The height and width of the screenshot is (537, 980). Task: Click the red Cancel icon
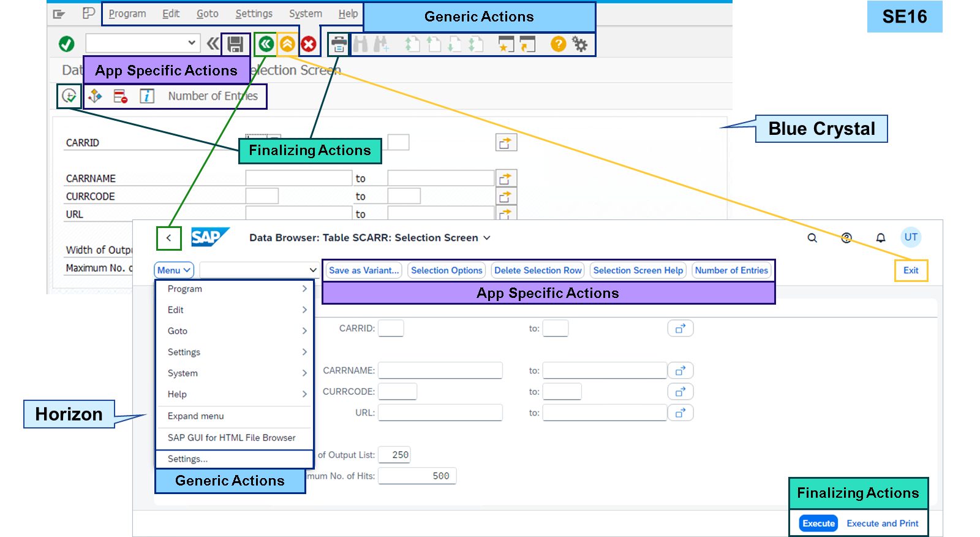(309, 44)
